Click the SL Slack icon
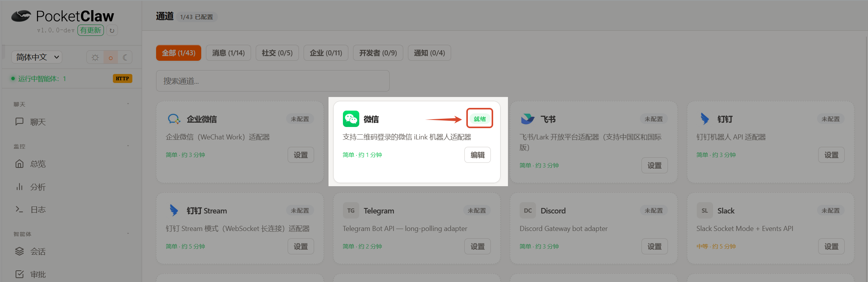The image size is (868, 282). click(705, 210)
